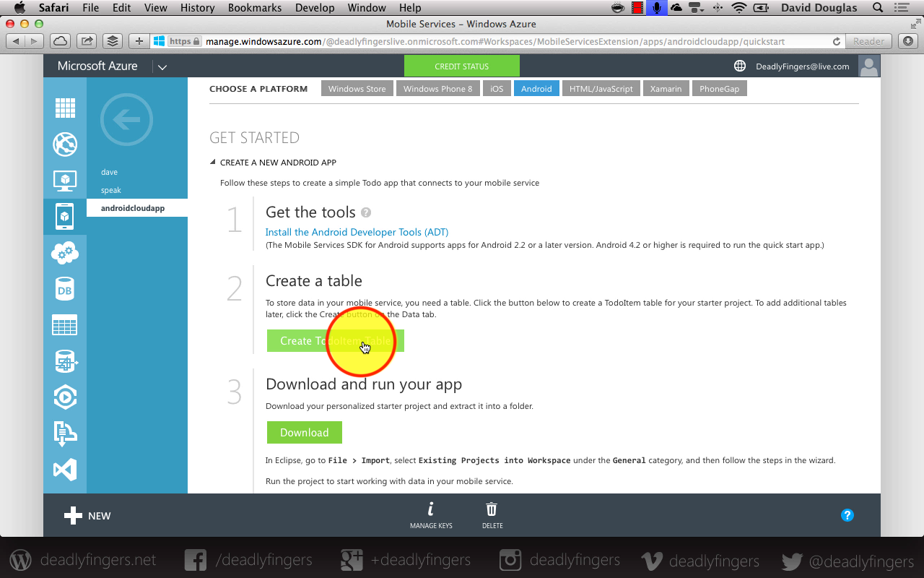Open SQL Databases DB icon in sidebar
Viewport: 924px width, 578px height.
point(65,289)
